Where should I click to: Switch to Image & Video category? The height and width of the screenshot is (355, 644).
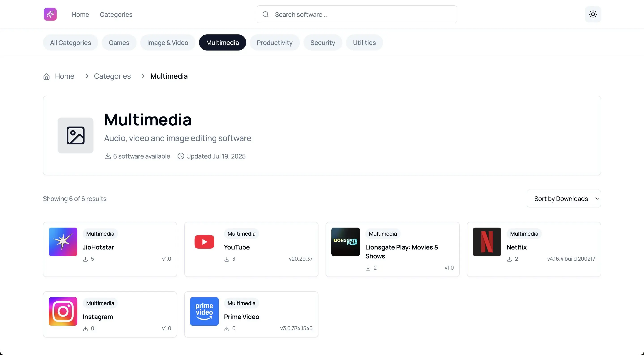click(167, 42)
